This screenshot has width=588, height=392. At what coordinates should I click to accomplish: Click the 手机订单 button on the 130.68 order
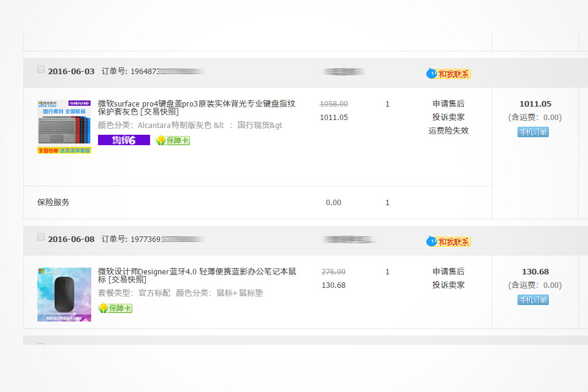point(533,300)
